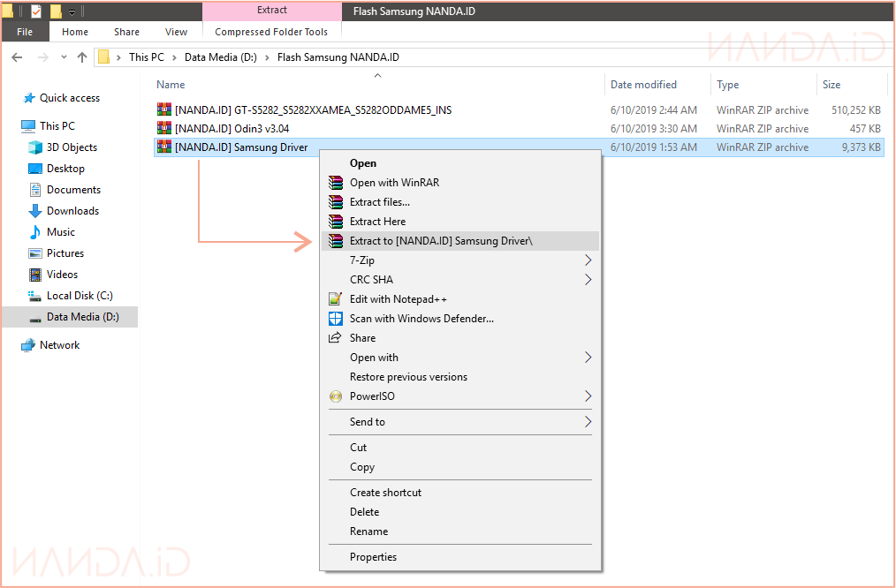Screen dimensions: 896x588
Task: Click the Windows Defender shield icon
Action: (335, 319)
